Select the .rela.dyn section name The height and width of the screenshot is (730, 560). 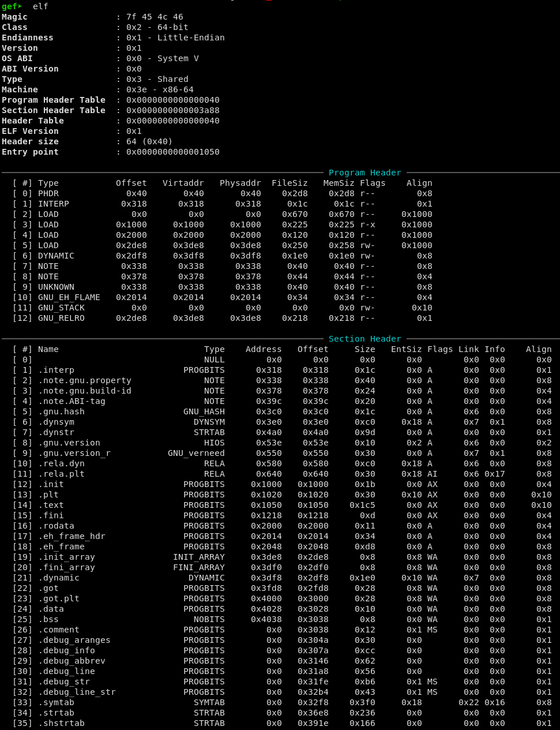(x=61, y=463)
